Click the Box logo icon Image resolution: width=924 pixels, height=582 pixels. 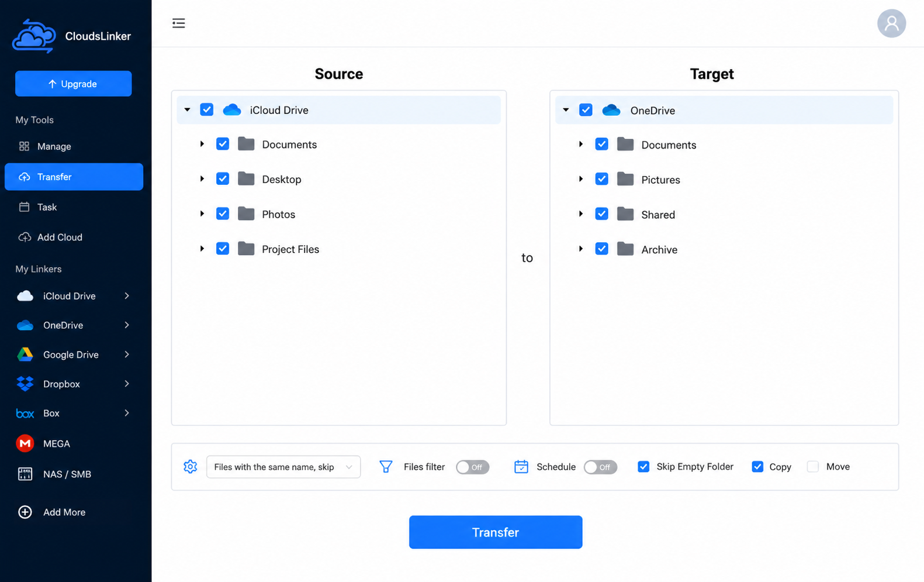coord(25,414)
